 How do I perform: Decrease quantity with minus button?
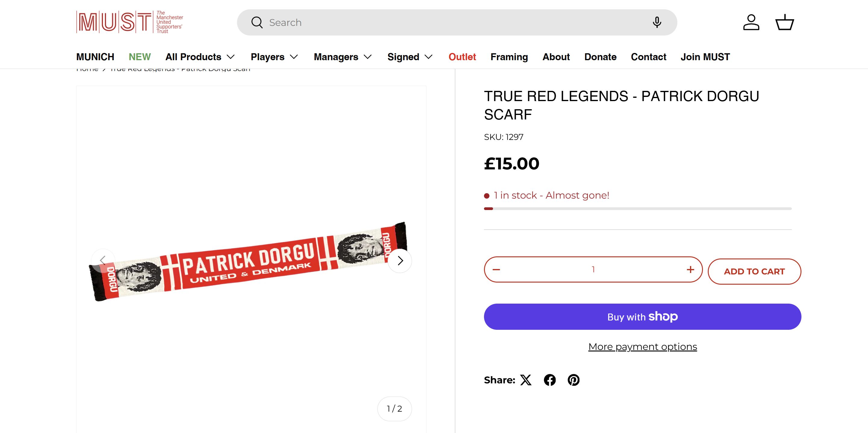pyautogui.click(x=496, y=269)
